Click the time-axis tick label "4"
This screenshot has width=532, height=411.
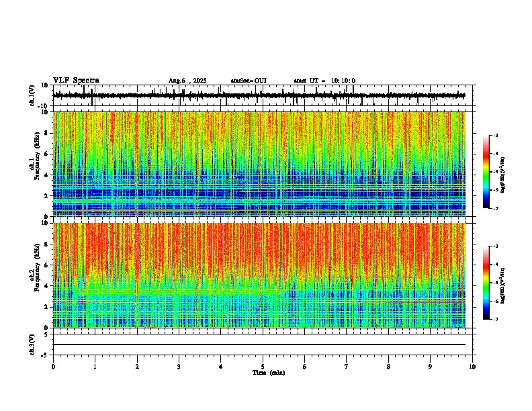220,367
